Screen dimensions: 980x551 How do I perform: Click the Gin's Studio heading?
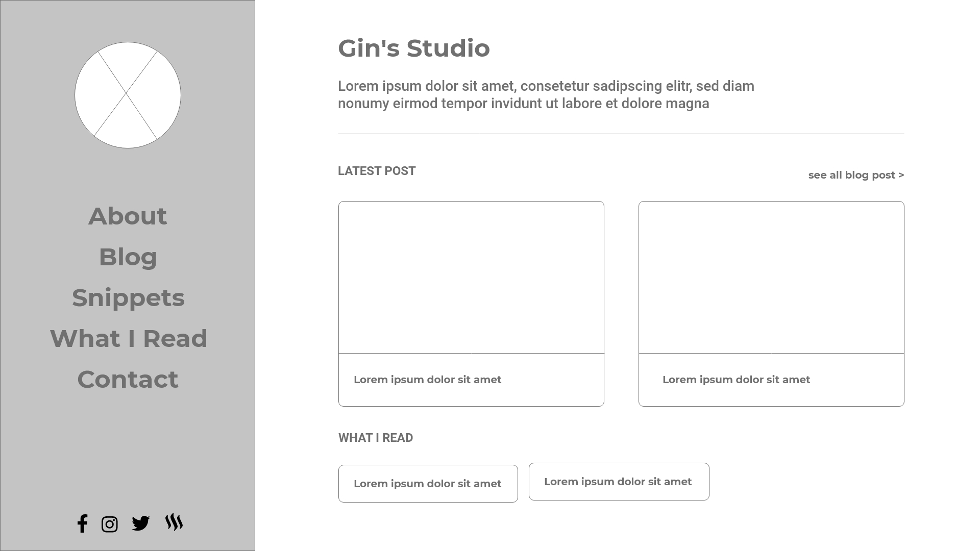click(x=414, y=48)
